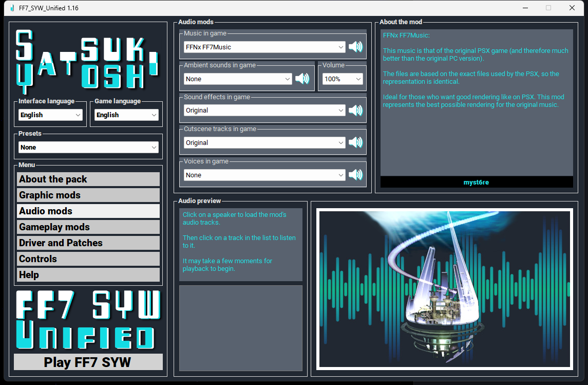Open the Volume 100% dropdown
Screen dimensions: 588x385
[343, 79]
